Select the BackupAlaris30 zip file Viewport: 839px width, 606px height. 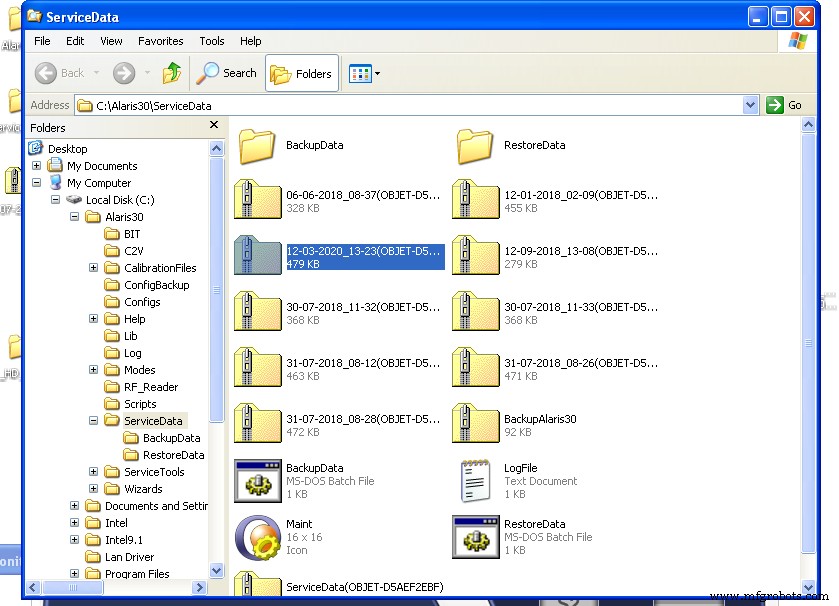[x=475, y=425]
